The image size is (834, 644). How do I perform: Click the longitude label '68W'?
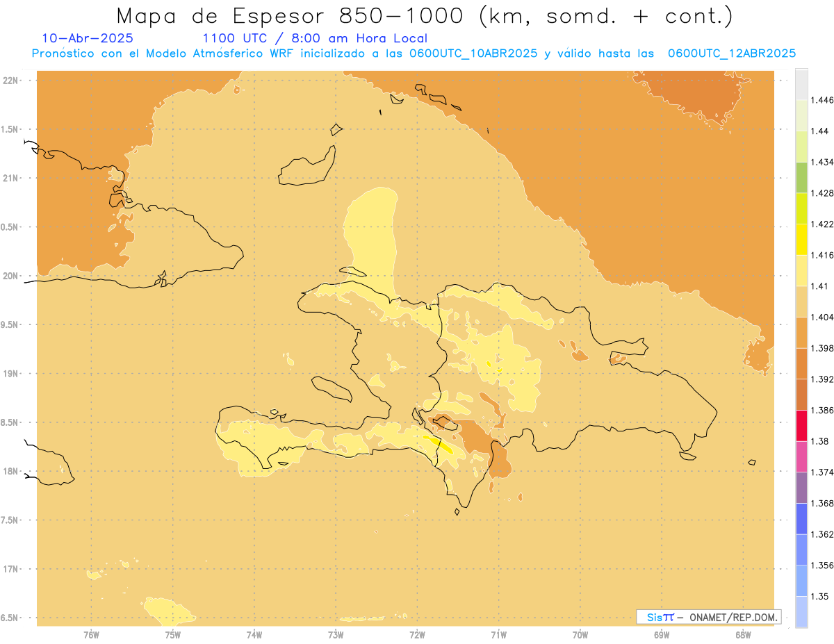click(x=743, y=635)
